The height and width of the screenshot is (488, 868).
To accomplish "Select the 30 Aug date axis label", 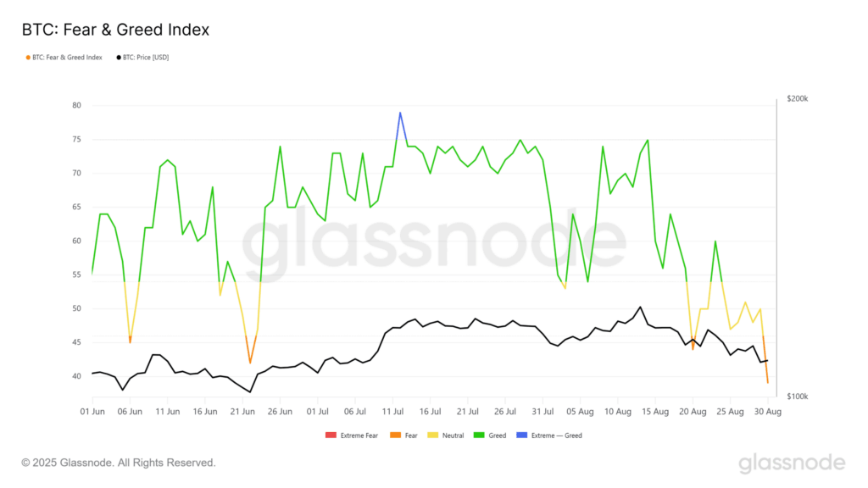I will [767, 411].
